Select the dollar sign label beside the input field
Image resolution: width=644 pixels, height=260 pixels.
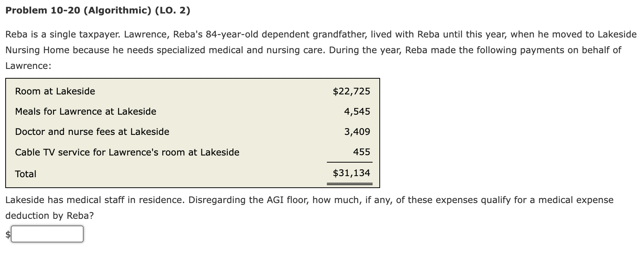[x=7, y=235]
